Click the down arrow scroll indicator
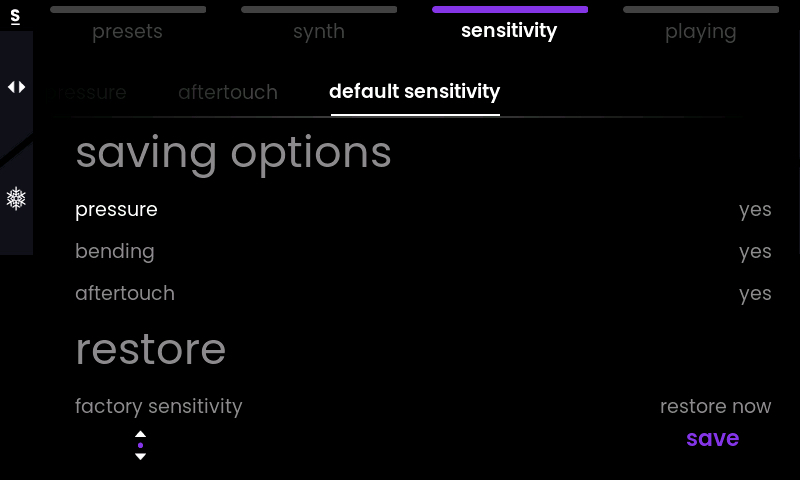800x480 pixels. click(x=140, y=457)
